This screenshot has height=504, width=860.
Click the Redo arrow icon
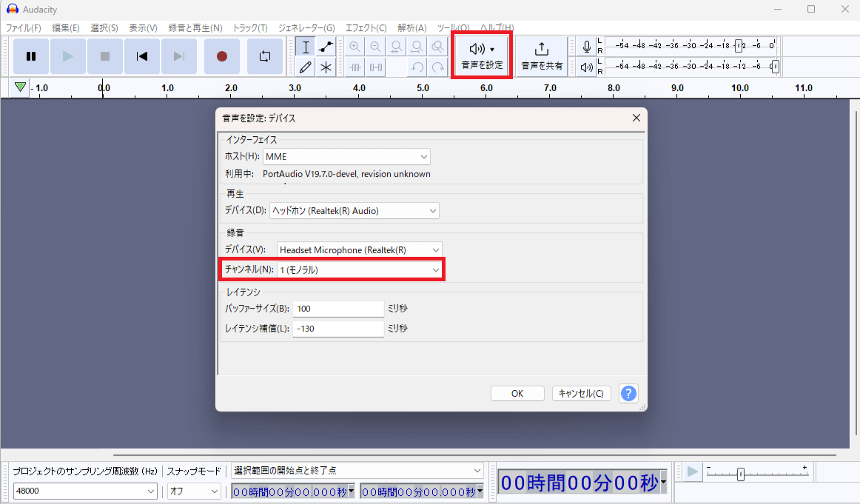437,67
